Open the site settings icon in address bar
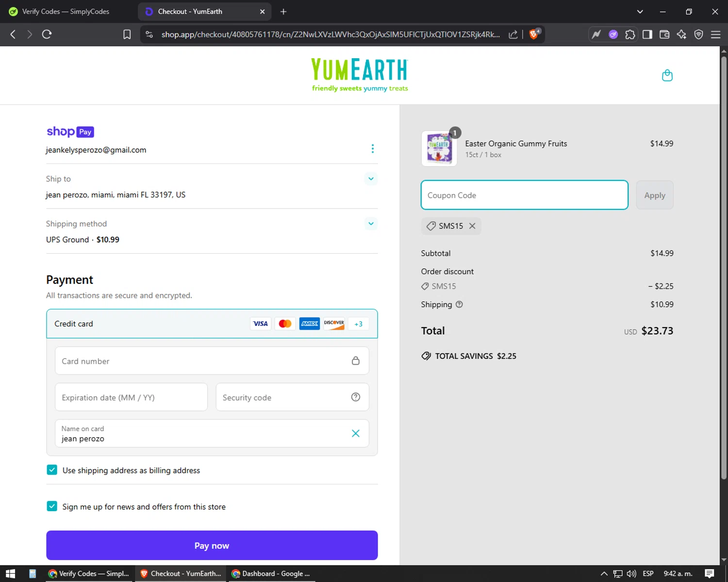Viewport: 728px width, 582px height. (149, 34)
